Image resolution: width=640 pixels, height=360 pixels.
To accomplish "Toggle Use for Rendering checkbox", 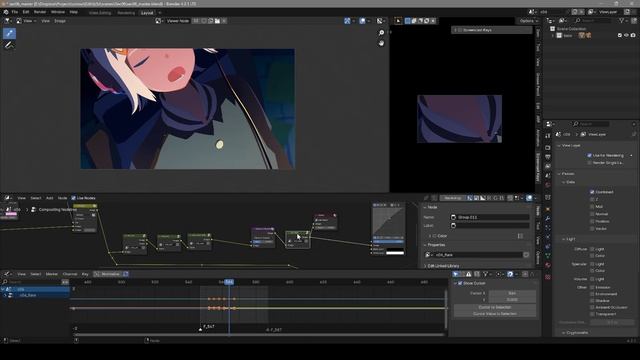I will [589, 156].
